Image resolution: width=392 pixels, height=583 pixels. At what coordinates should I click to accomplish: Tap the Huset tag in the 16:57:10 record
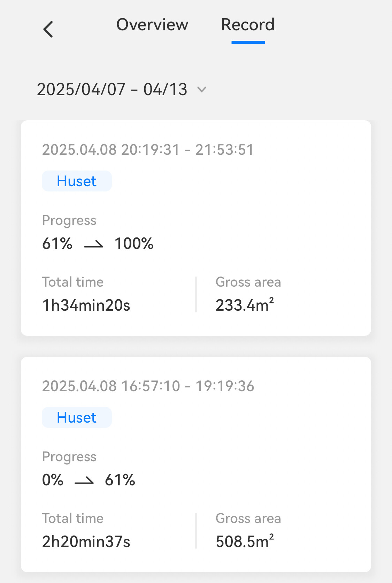point(77,418)
